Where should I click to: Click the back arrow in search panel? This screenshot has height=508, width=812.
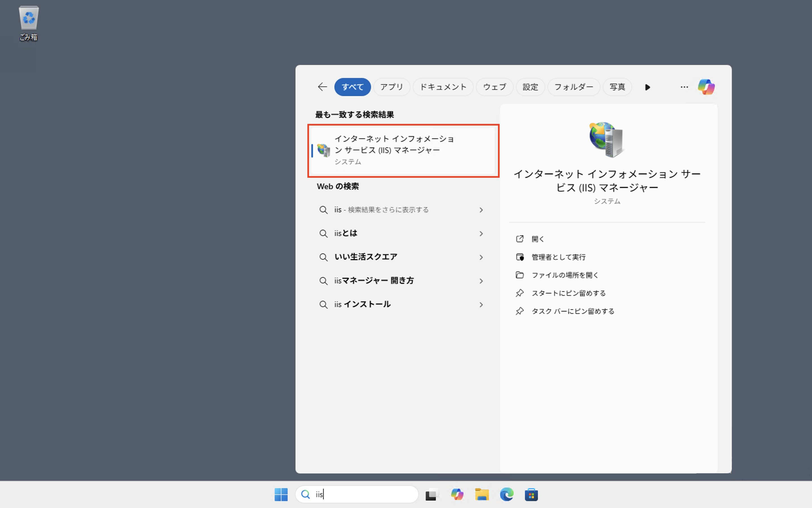point(322,87)
